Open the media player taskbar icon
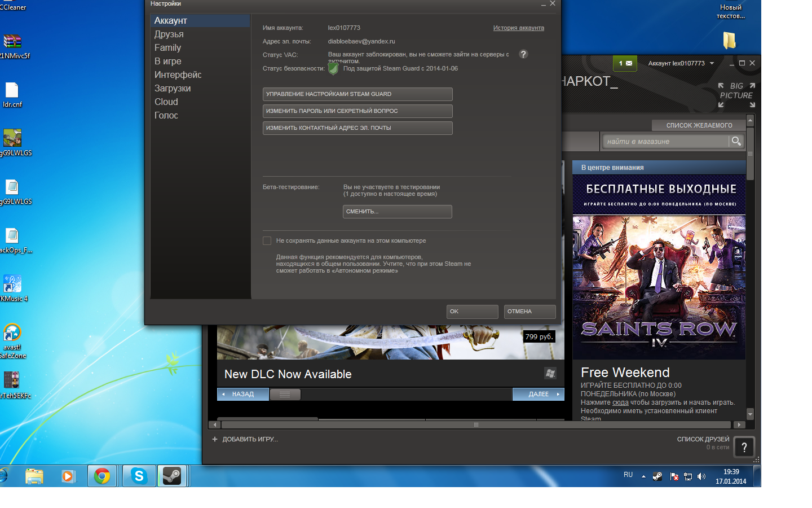 click(68, 476)
